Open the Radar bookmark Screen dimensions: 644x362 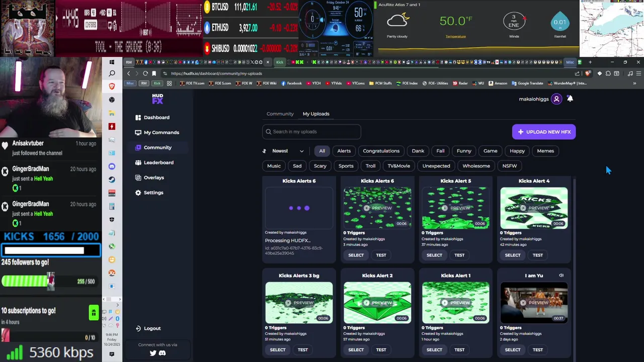point(460,83)
